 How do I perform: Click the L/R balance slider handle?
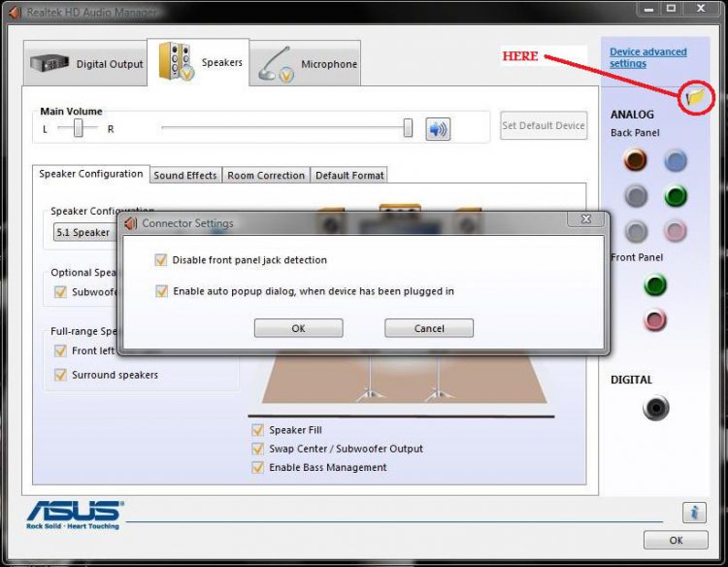click(x=78, y=128)
